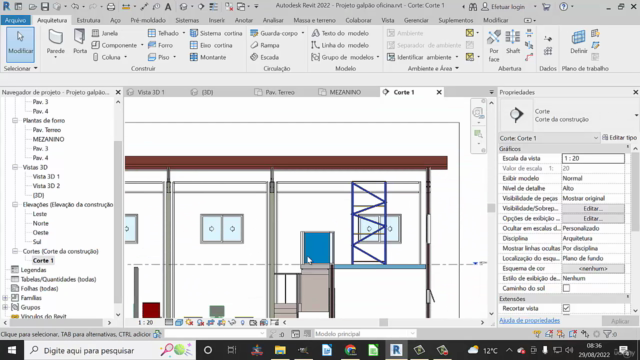Screen dimensions: 640x360
Task: Click the Componente tool
Action: coord(114,45)
